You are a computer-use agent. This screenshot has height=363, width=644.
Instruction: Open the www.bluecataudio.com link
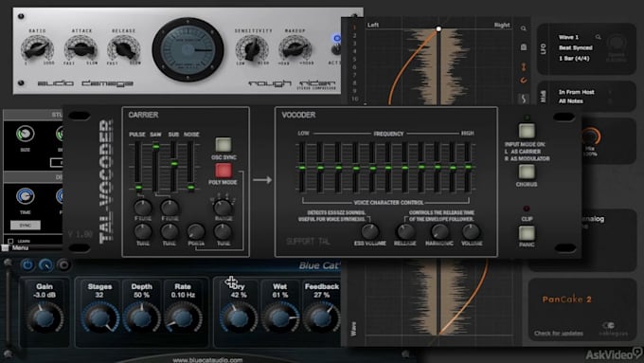(207, 360)
